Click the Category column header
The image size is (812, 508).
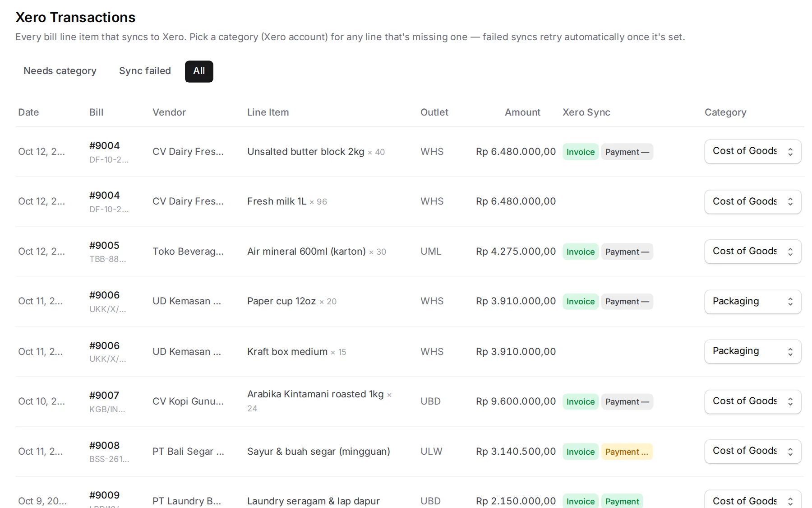coord(725,112)
